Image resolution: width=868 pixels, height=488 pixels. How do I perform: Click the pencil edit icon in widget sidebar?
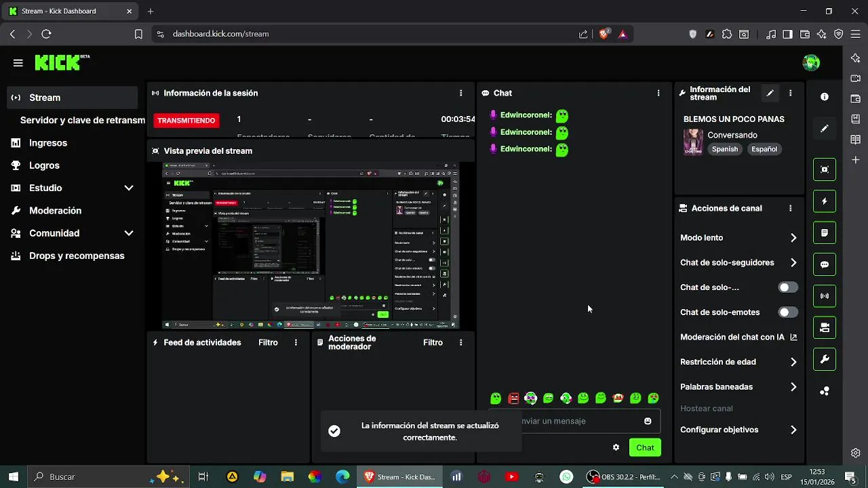[825, 128]
